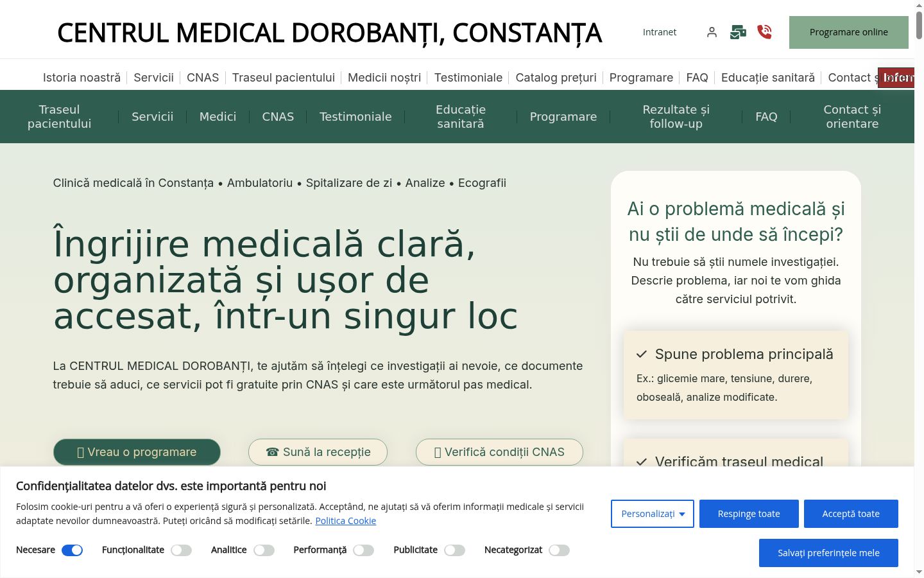Click Verifică condiții CNAS button
924x578 pixels.
499,452
